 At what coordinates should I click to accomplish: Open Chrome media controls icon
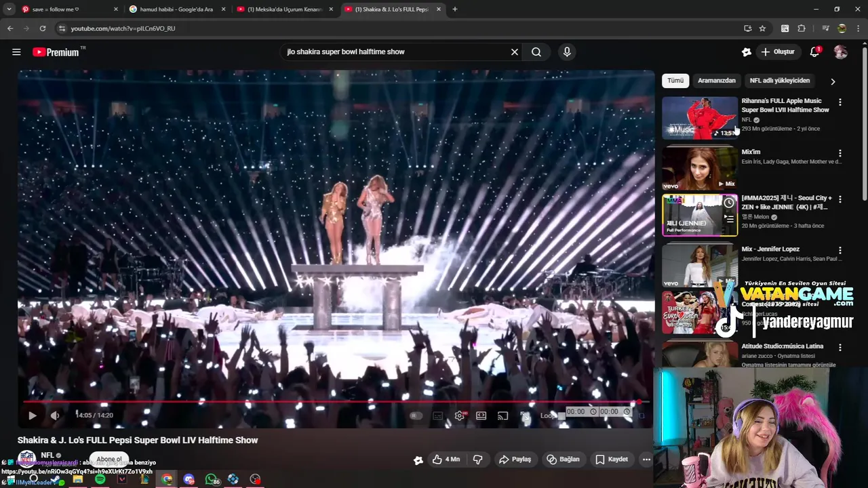coord(825,28)
